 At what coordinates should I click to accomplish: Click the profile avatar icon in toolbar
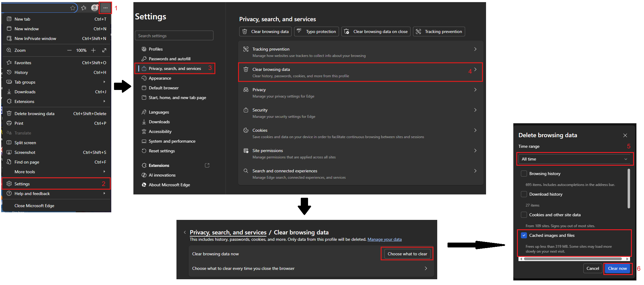pyautogui.click(x=95, y=8)
